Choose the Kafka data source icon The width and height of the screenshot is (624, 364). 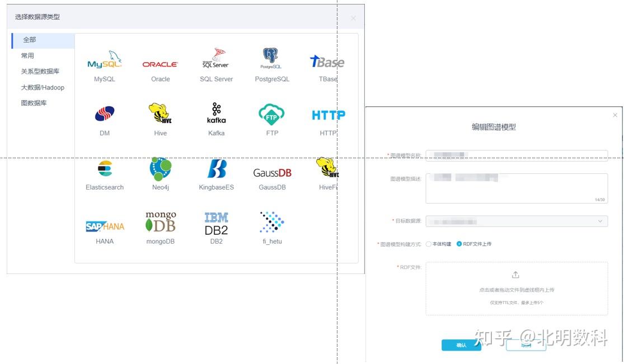[216, 113]
